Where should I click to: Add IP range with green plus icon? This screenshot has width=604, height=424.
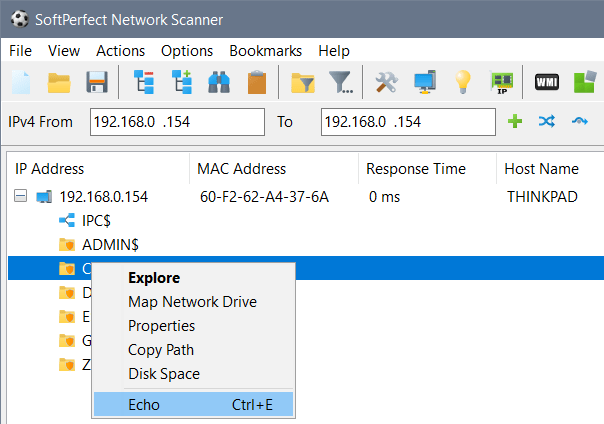pyautogui.click(x=515, y=121)
